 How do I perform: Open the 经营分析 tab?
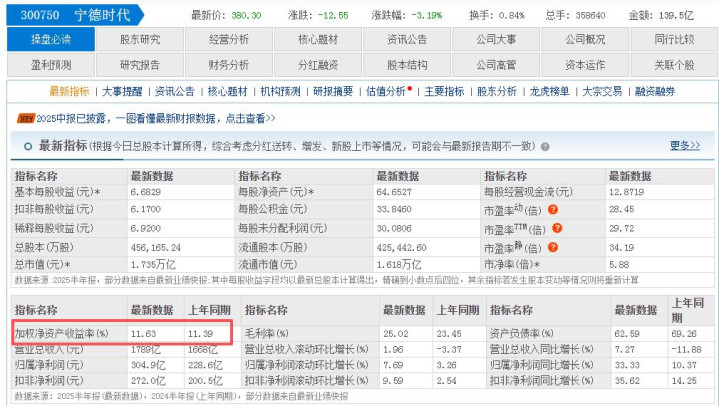coord(229,39)
